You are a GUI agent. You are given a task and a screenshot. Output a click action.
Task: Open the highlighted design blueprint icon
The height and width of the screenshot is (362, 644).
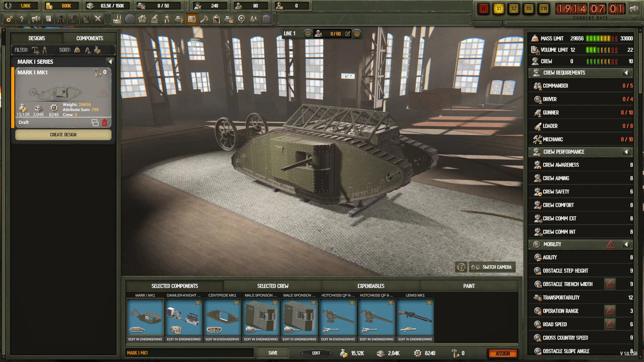pos(192,19)
